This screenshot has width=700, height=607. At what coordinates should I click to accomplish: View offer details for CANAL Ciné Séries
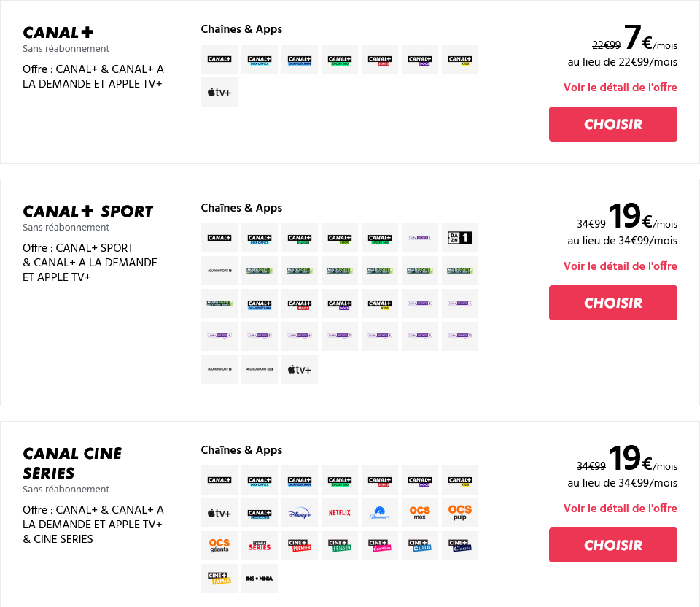point(620,509)
